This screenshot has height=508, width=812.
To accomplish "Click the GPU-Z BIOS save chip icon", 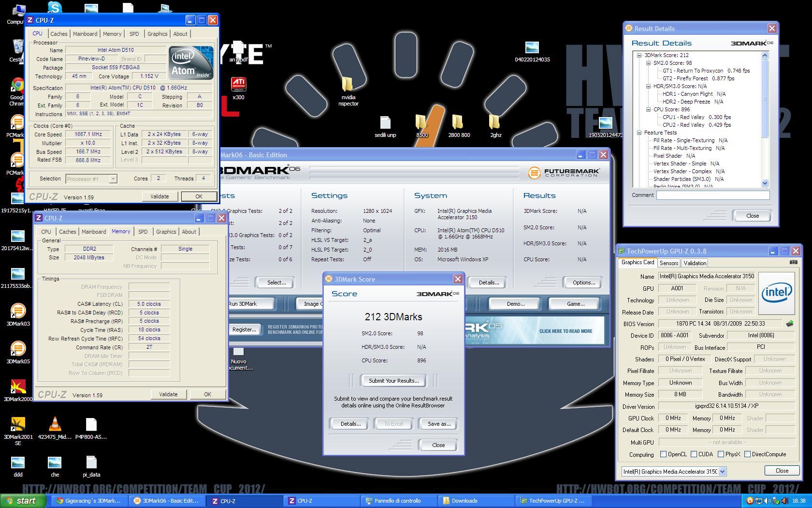I will [x=789, y=323].
